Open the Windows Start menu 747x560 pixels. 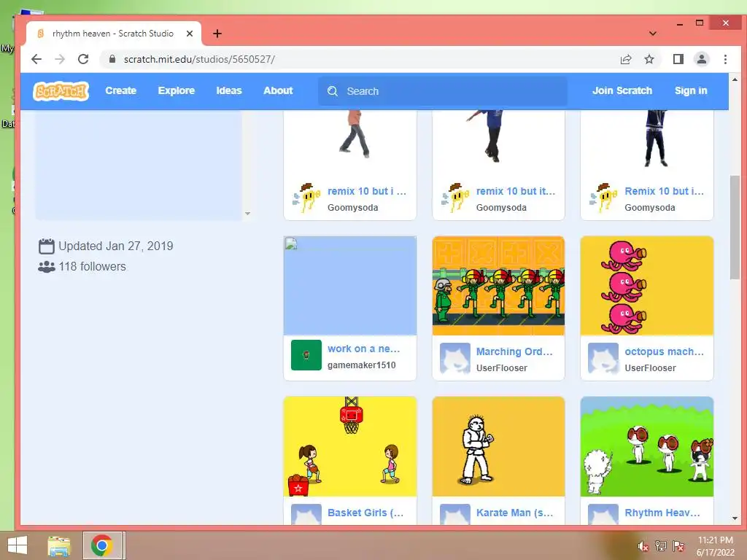(18, 545)
